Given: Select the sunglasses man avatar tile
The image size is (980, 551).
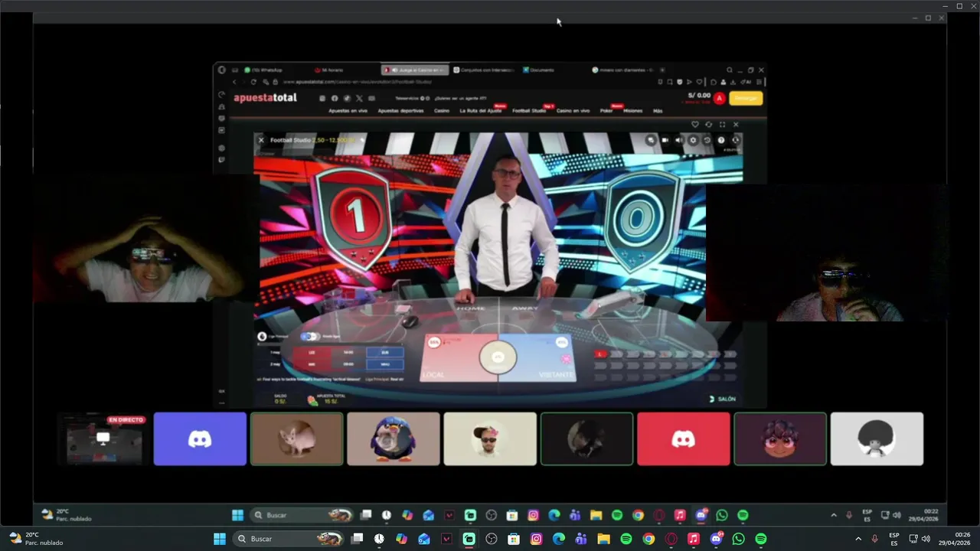Looking at the screenshot, I should coord(490,439).
